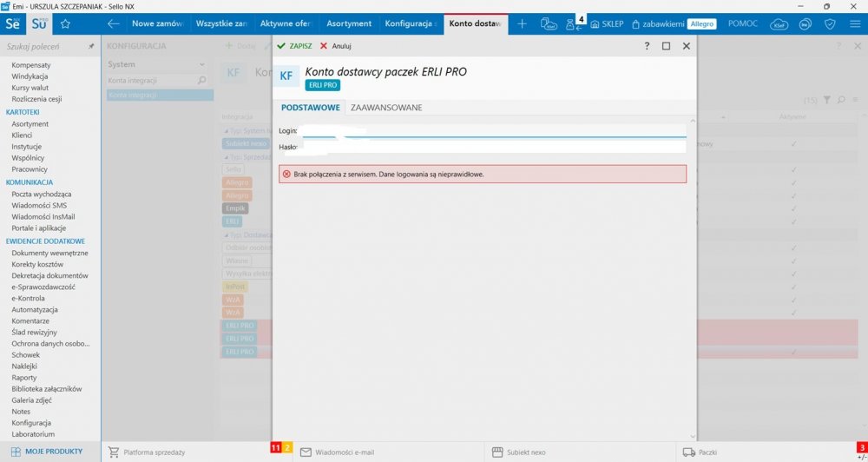Open the ZAAWANSOWANE tab in dialog
This screenshot has width=868, height=462.
pos(386,108)
